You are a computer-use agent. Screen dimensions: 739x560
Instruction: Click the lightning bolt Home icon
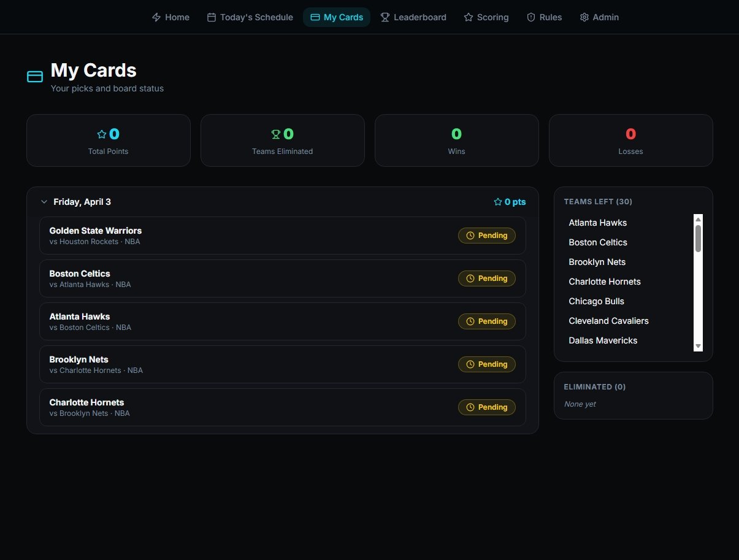click(x=156, y=17)
